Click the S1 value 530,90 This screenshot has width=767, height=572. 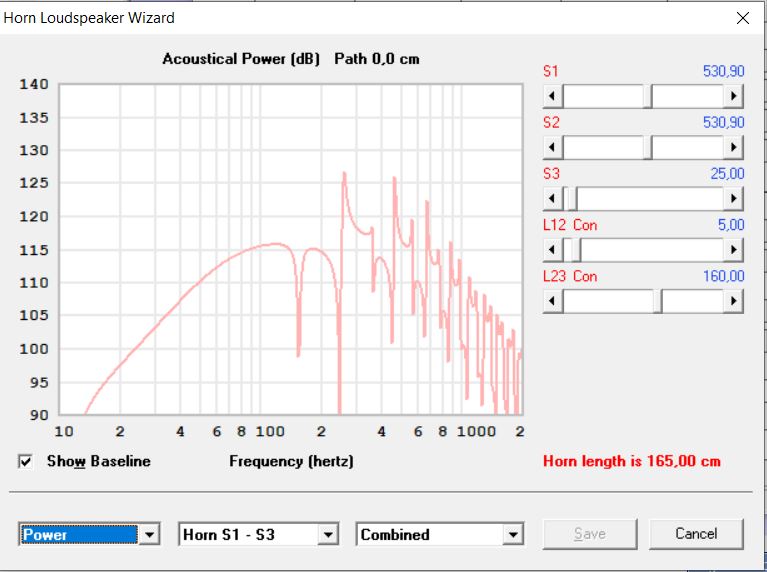point(723,71)
